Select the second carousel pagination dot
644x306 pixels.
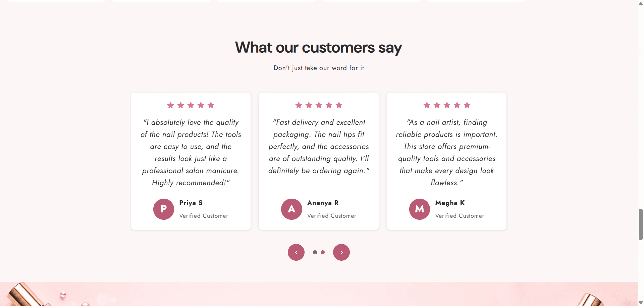pyautogui.click(x=323, y=252)
